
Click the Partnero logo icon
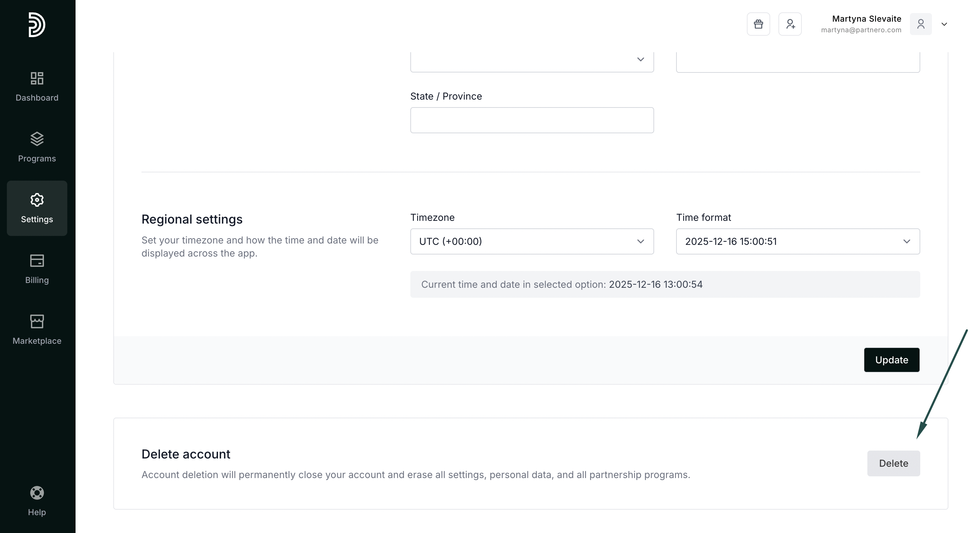click(37, 25)
